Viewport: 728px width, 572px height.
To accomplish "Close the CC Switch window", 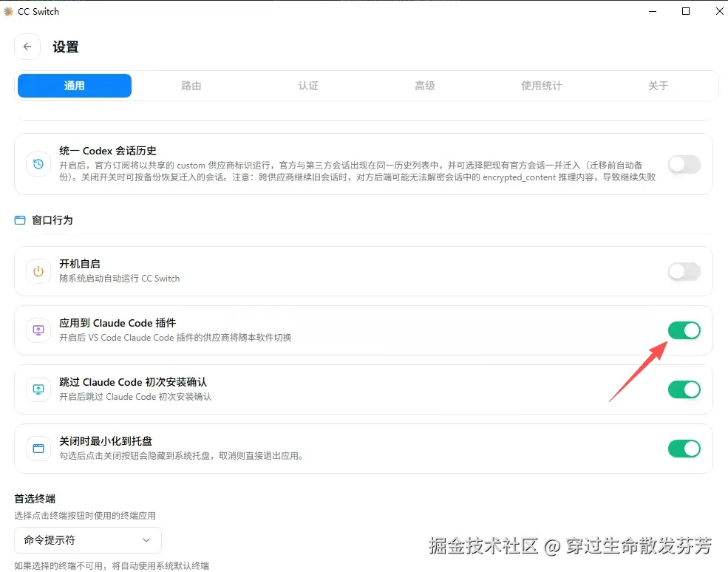I will point(719,11).
